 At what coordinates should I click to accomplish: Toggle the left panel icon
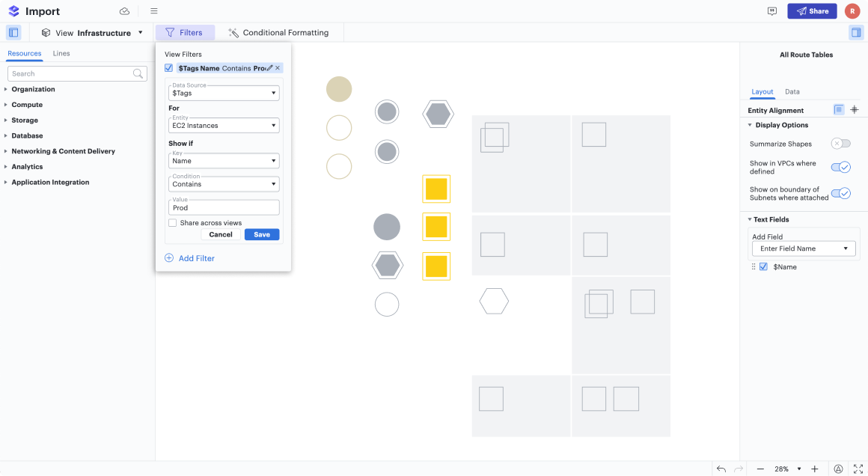(x=13, y=33)
